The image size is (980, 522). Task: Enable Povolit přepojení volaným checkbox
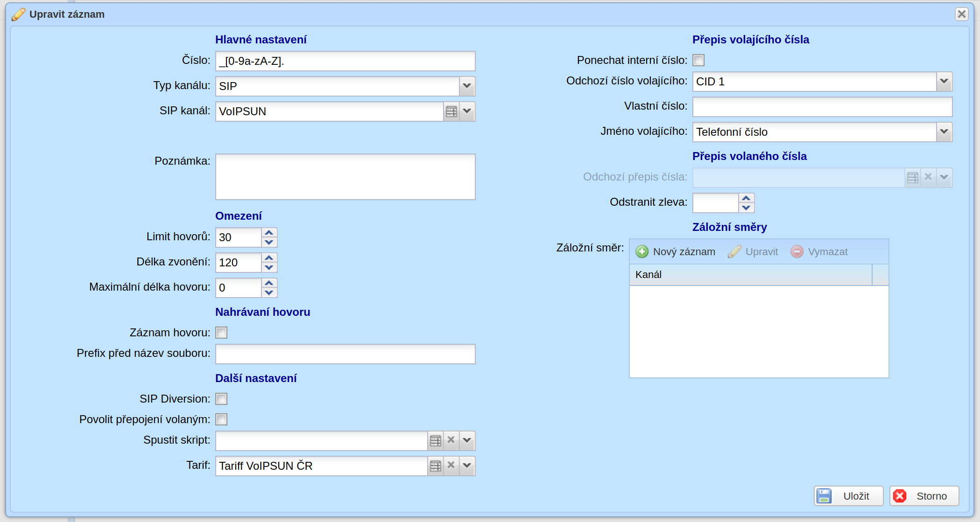pos(221,419)
